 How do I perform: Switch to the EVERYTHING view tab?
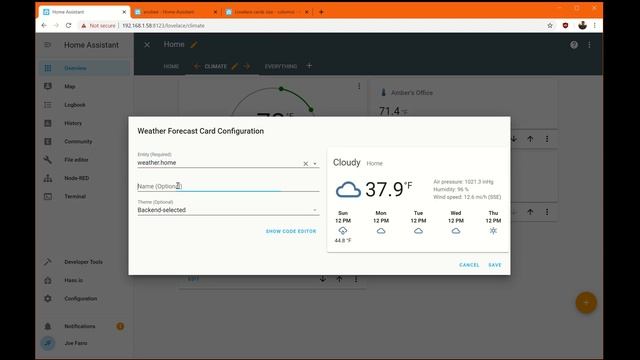[281, 66]
